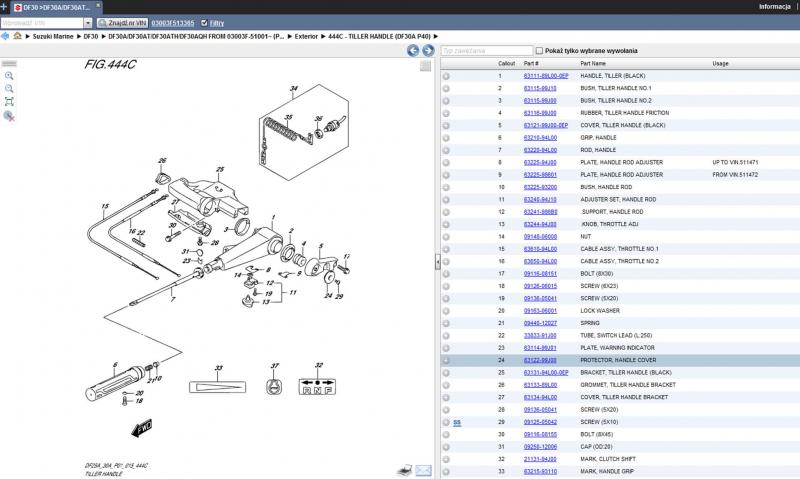Screen dimensions: 800x479
Task: Click the zoom in magnifier icon
Action: point(9,75)
